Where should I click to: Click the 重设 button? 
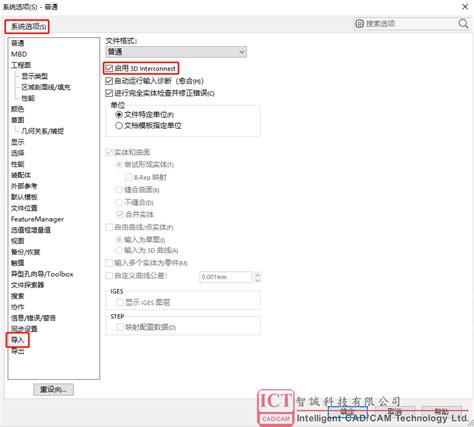pyautogui.click(x=53, y=389)
